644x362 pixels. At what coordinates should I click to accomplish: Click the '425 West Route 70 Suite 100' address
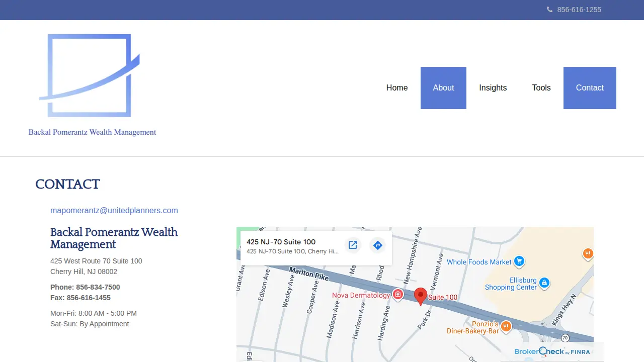pos(96,261)
